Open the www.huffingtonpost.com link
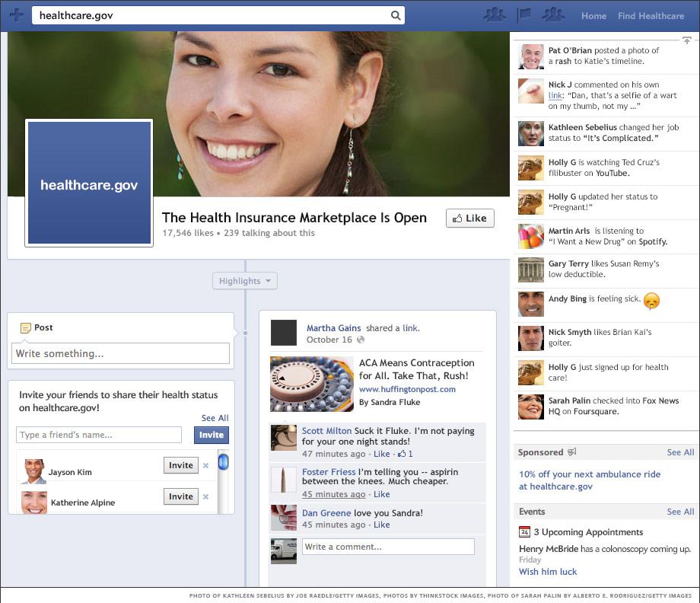 407,389
